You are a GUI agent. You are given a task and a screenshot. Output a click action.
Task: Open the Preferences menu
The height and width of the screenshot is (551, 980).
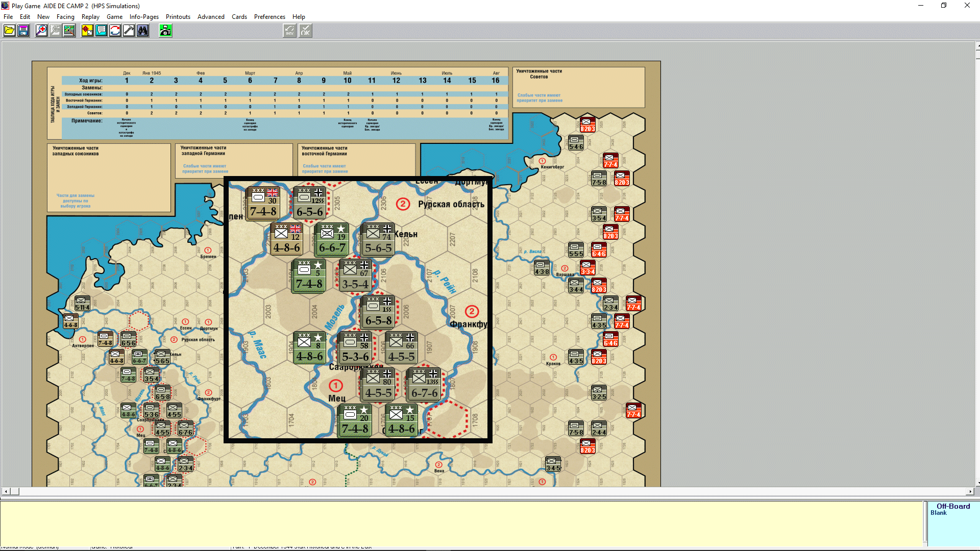(x=269, y=17)
